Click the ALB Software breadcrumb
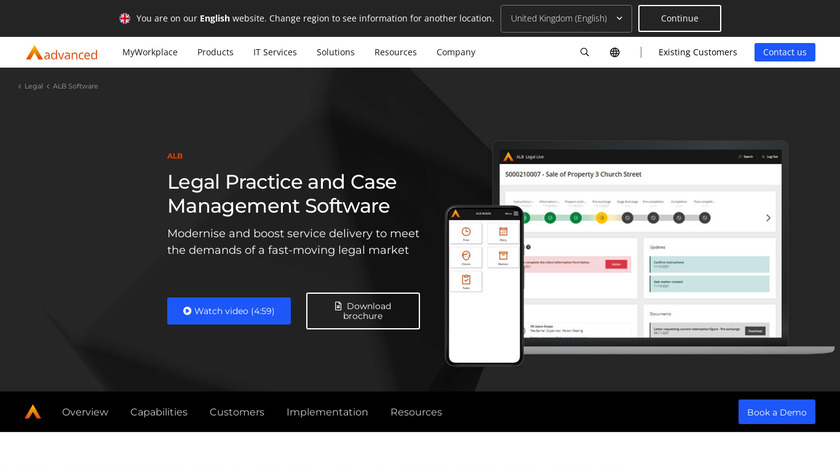 coord(75,86)
